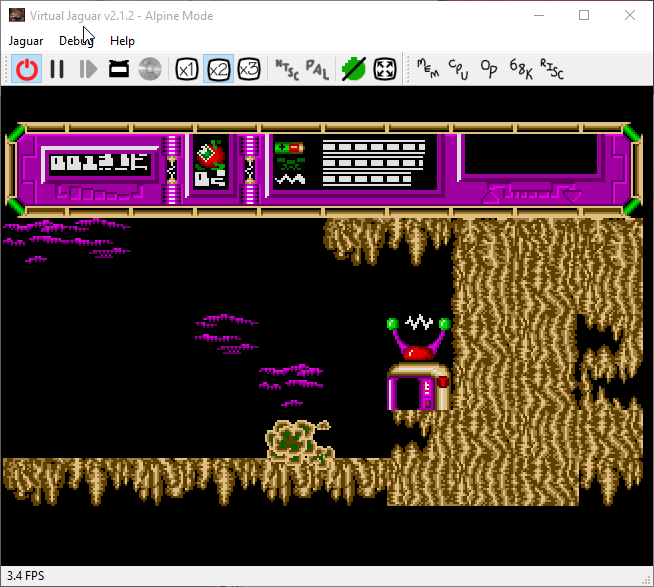This screenshot has height=587, width=654.
Task: Open the RISC disassembly browser
Action: click(551, 69)
